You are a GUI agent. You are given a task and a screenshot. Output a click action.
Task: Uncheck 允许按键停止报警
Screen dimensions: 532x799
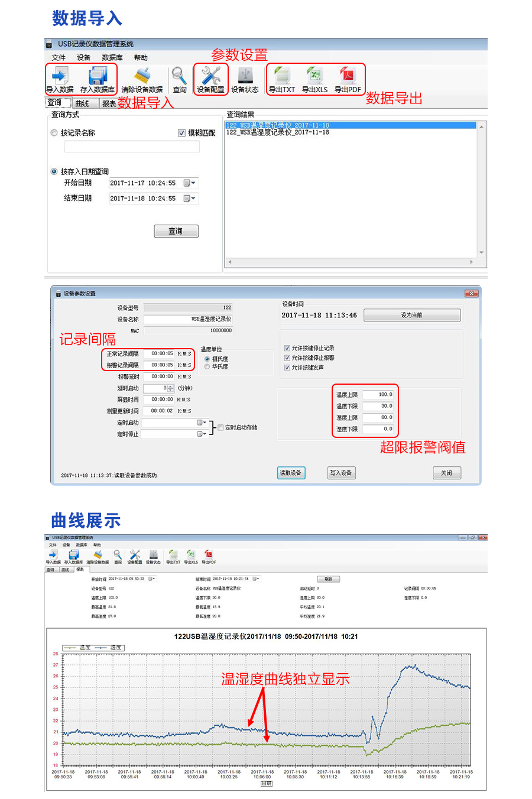click(x=287, y=358)
